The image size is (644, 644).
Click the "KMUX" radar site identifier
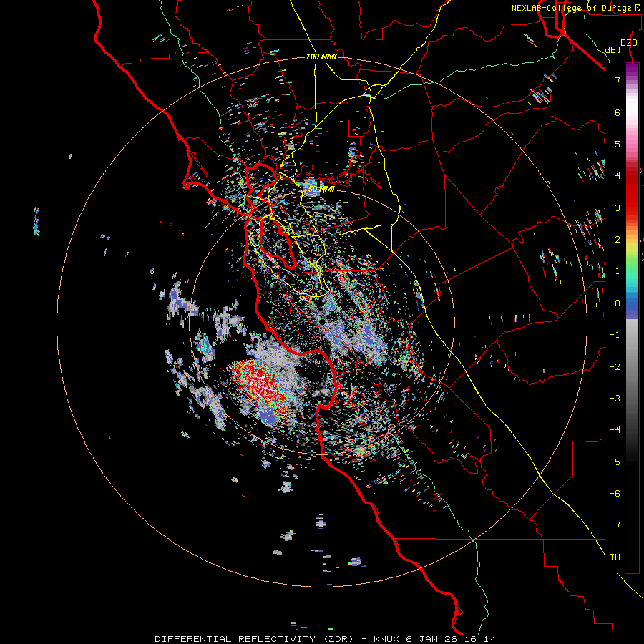(x=387, y=639)
